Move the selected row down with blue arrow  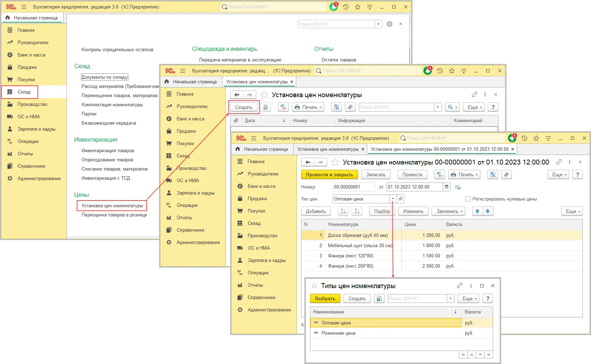488,211
